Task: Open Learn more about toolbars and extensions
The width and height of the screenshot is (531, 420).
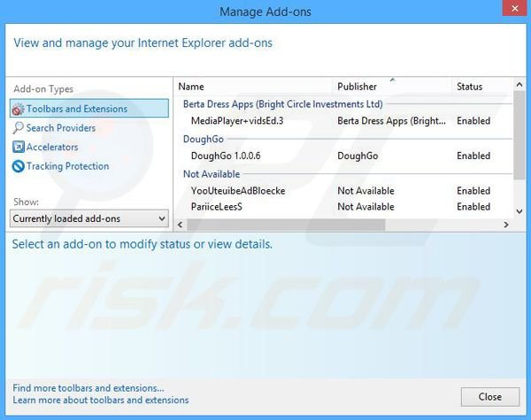Action: [x=101, y=400]
